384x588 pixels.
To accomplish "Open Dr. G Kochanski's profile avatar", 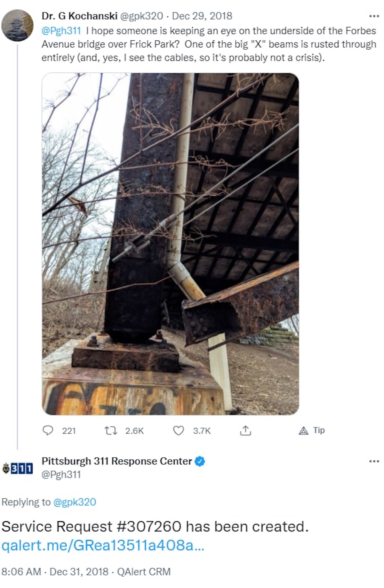I will (17, 25).
